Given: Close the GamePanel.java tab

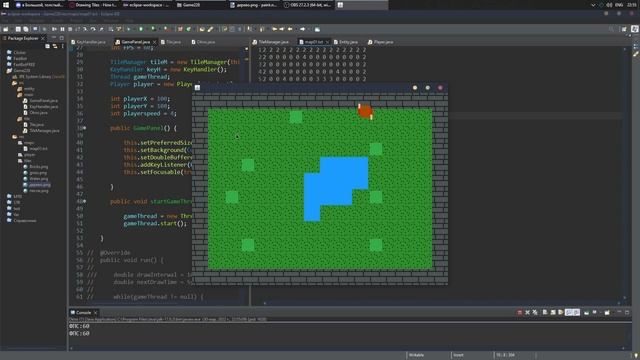Looking at the screenshot, I should 155,42.
